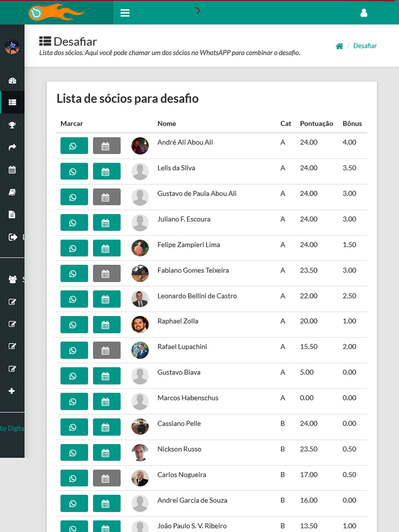Open the group users icon in the sidebar
399x532 pixels.
[x=13, y=279]
